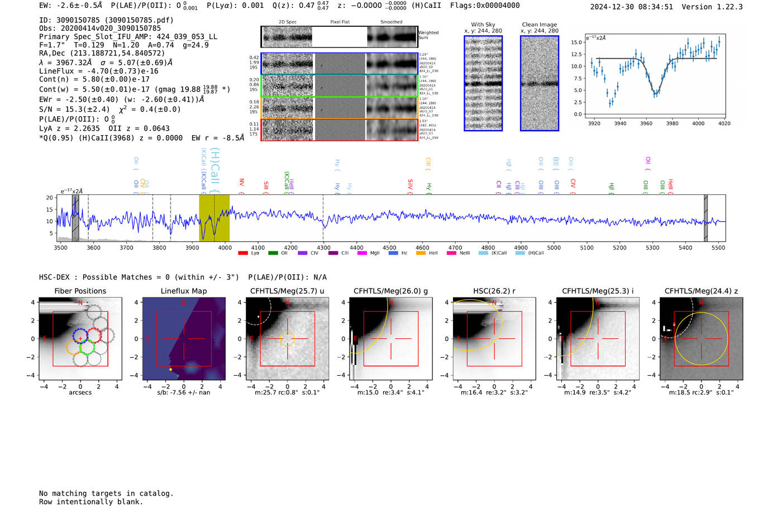This screenshot has width=782, height=532.
Task: Open the CFHTLS/Meg(26.0) g image
Action: pos(390,339)
